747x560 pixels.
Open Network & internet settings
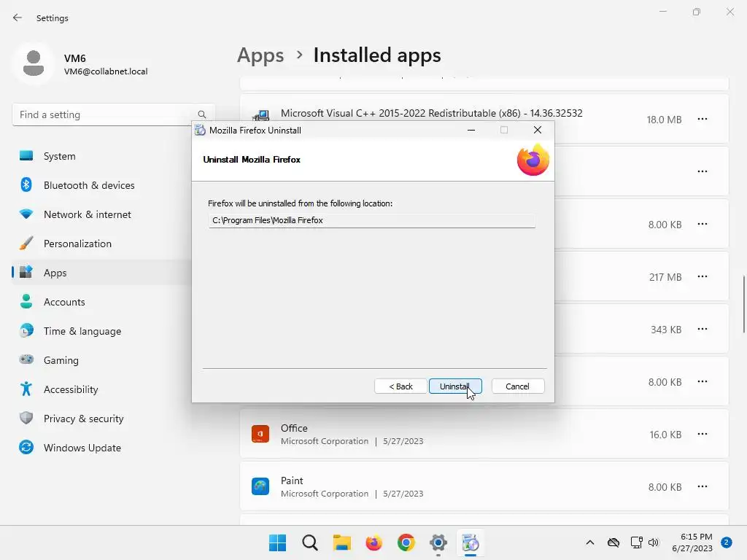click(101, 214)
